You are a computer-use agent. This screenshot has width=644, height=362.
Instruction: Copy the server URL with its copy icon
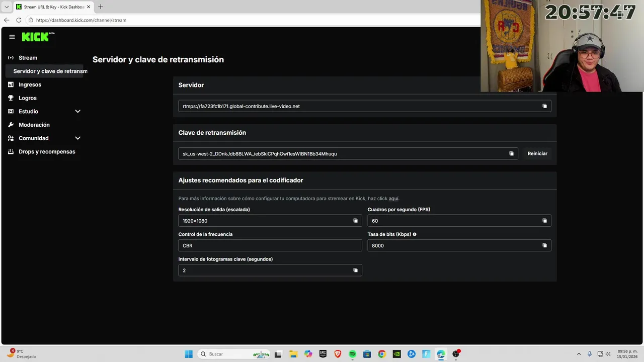click(x=544, y=106)
